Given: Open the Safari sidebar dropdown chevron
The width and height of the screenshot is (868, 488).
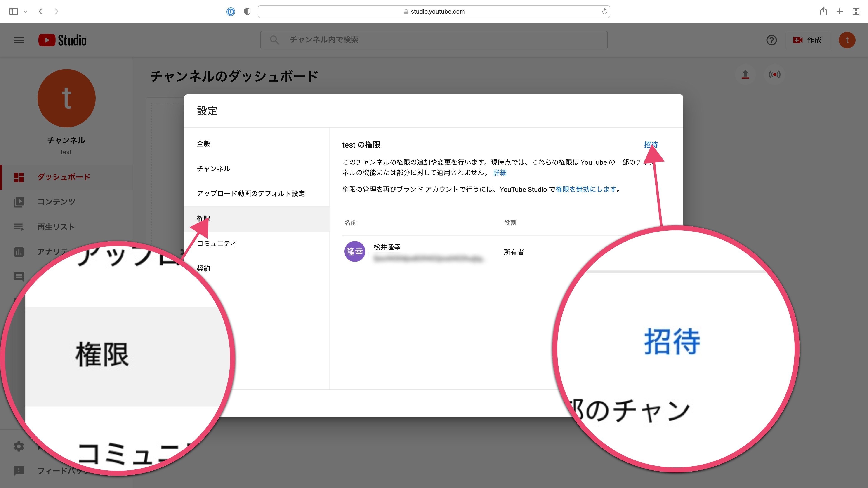Looking at the screenshot, I should click(x=25, y=12).
